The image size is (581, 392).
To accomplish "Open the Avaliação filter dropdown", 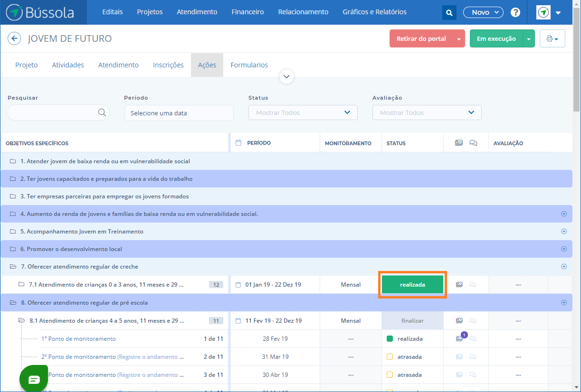I will (427, 112).
